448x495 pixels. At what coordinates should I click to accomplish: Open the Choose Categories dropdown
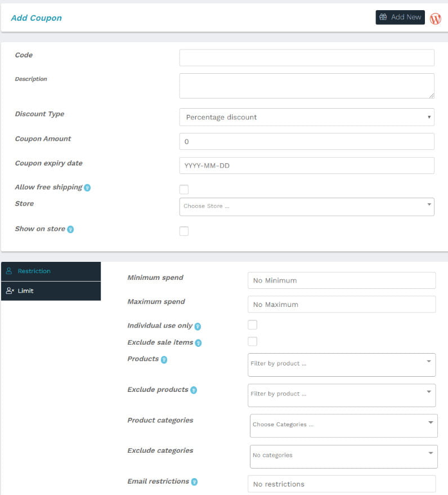[x=343, y=426]
